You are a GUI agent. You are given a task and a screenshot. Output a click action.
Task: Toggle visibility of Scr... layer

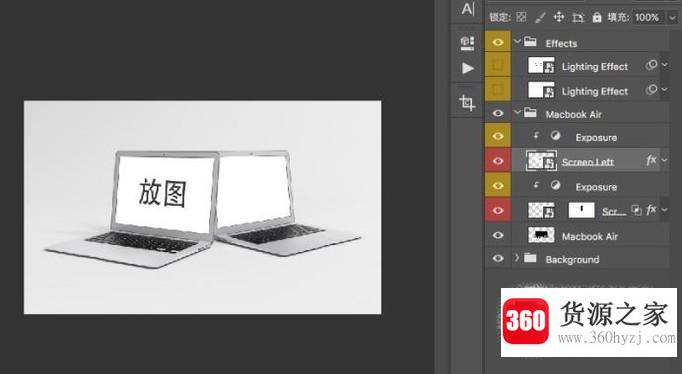tap(498, 210)
